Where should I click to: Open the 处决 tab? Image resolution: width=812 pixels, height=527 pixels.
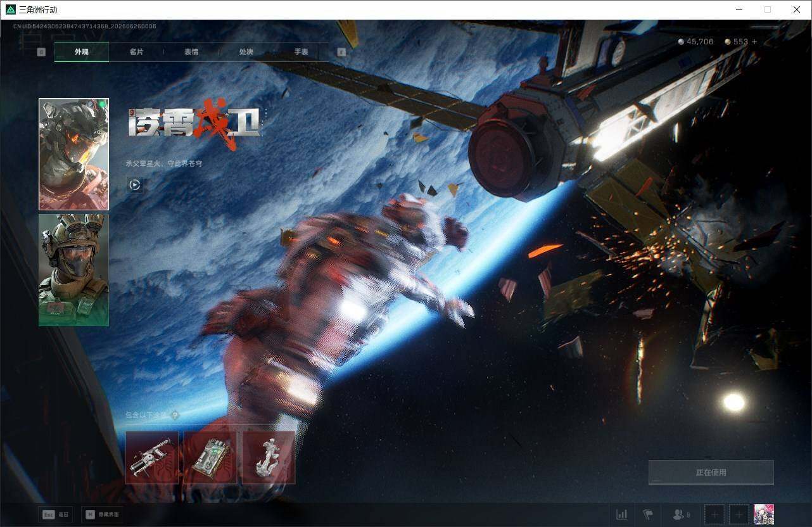coord(246,52)
